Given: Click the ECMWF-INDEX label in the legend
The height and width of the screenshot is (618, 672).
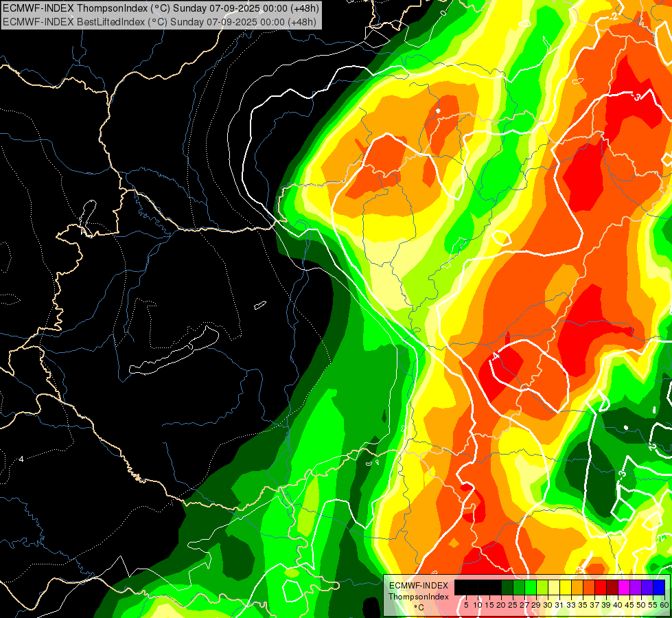Looking at the screenshot, I should coord(419,586).
